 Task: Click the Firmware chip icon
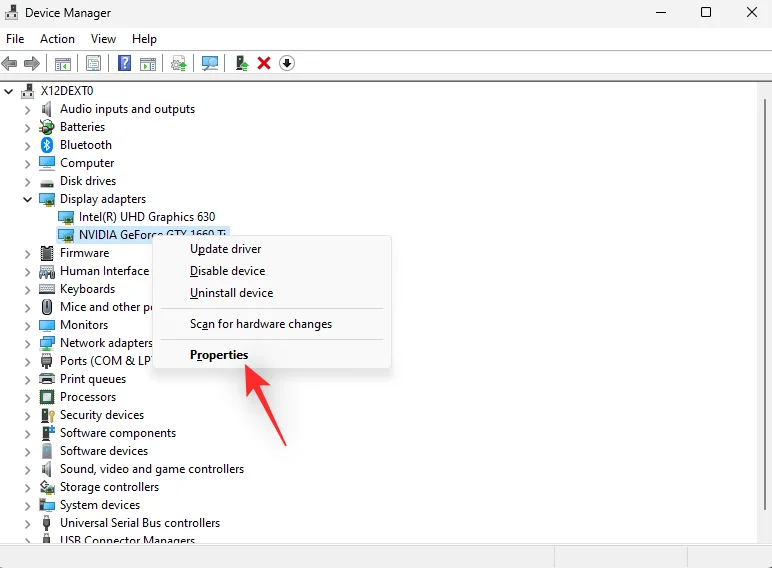click(47, 253)
